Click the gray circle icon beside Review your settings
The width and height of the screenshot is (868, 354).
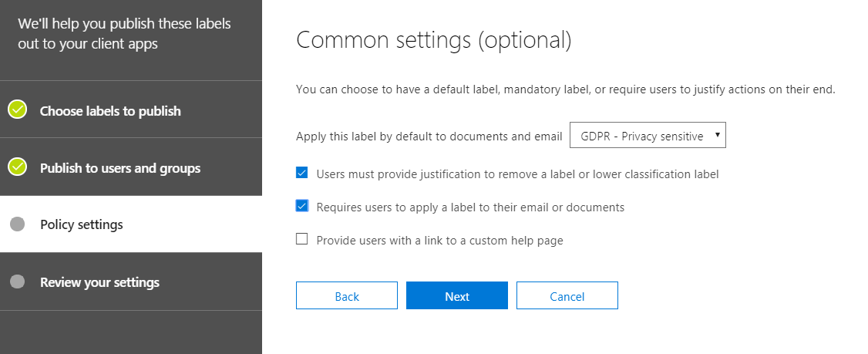point(18,282)
